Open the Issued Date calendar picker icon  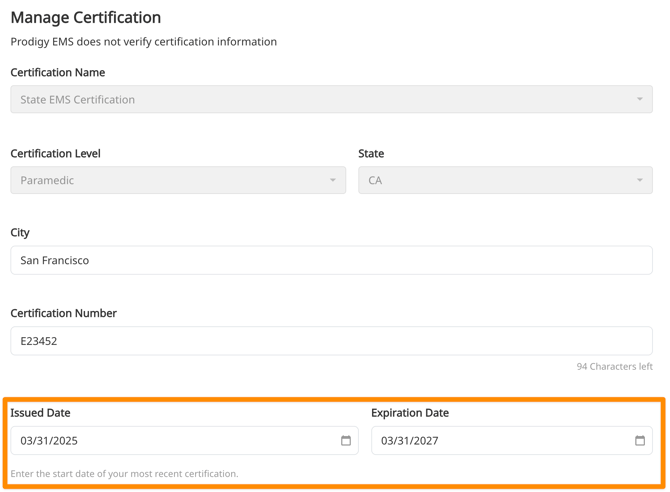(x=346, y=440)
